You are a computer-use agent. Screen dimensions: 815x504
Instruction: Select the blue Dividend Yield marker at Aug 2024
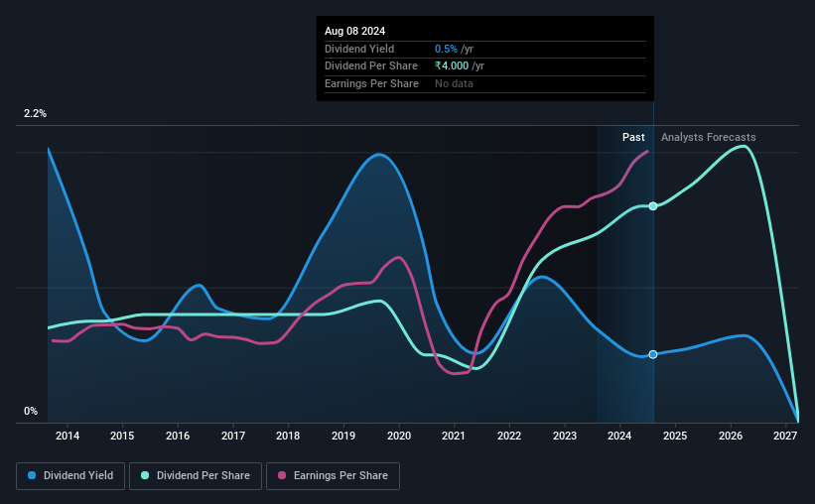653,354
